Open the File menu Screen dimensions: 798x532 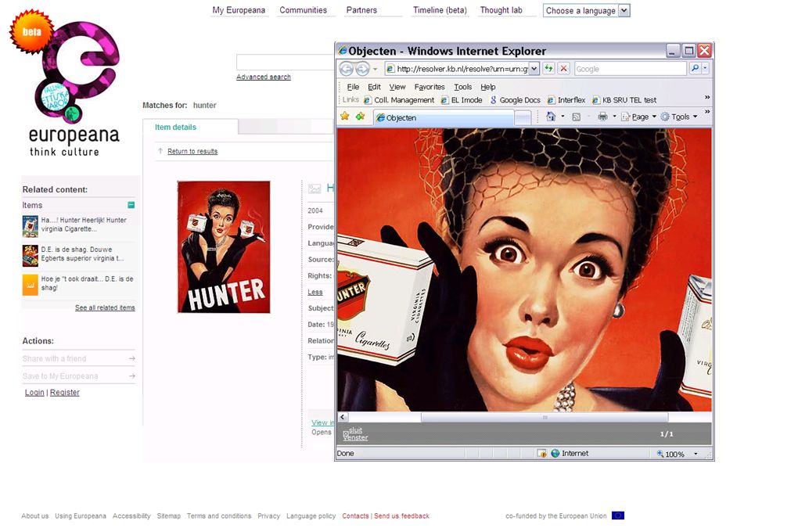pos(353,87)
